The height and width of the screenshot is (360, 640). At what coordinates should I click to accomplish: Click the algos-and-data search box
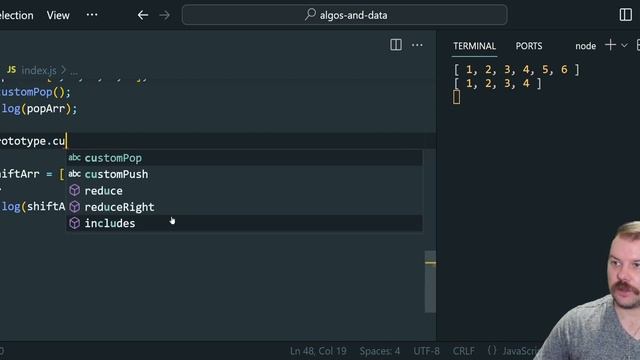coord(344,15)
